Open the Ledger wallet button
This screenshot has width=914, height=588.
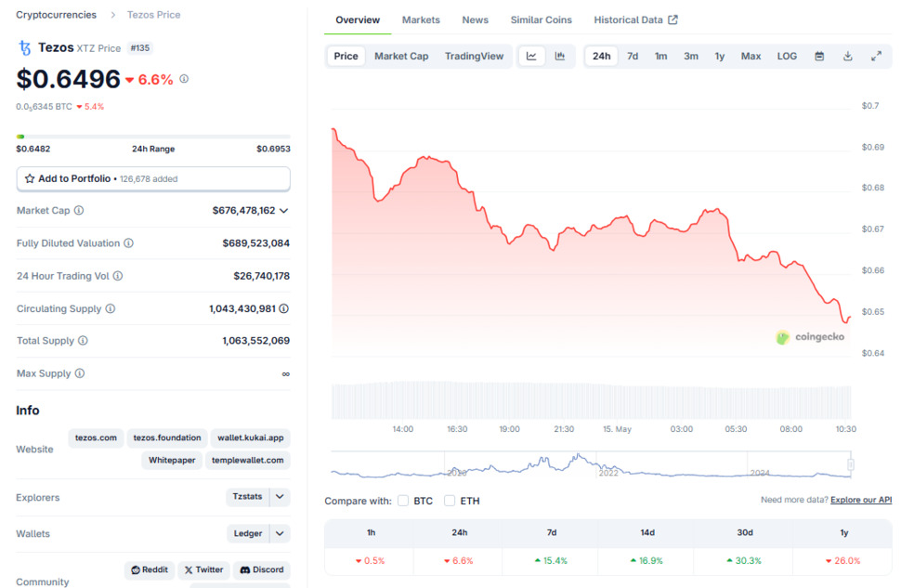tap(248, 533)
